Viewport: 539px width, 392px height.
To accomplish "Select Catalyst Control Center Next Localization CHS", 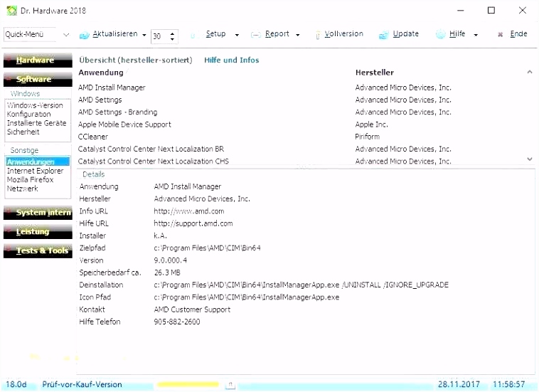I will [x=154, y=161].
